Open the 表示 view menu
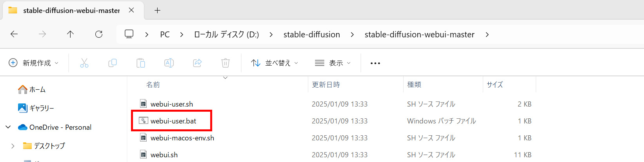Viewport: 644px width, 162px height. pos(333,63)
